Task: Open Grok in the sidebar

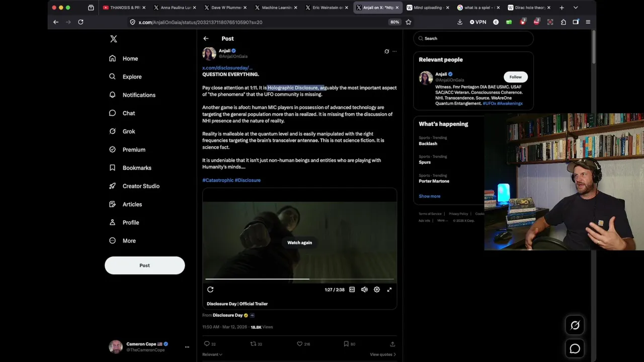Action: pos(122,131)
